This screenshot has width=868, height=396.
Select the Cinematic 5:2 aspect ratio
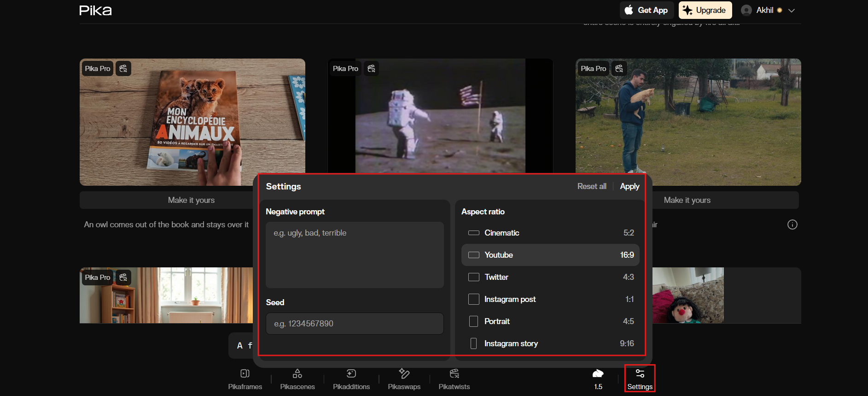click(x=550, y=233)
